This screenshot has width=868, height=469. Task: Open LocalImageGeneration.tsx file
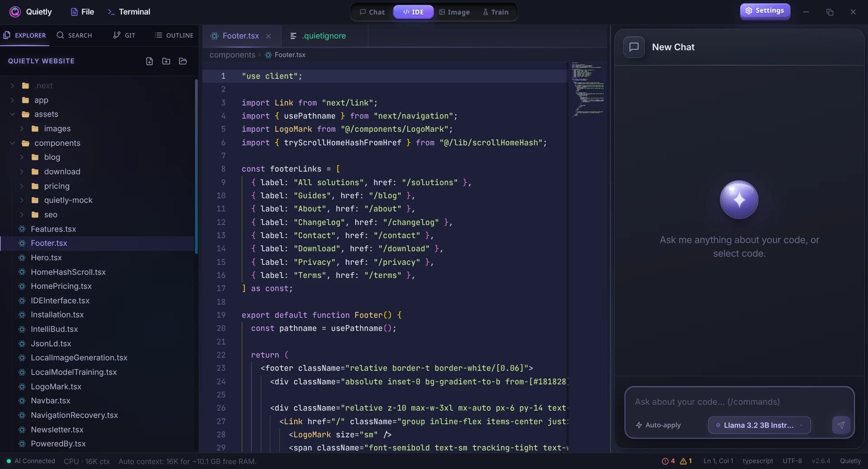[x=97, y=358]
